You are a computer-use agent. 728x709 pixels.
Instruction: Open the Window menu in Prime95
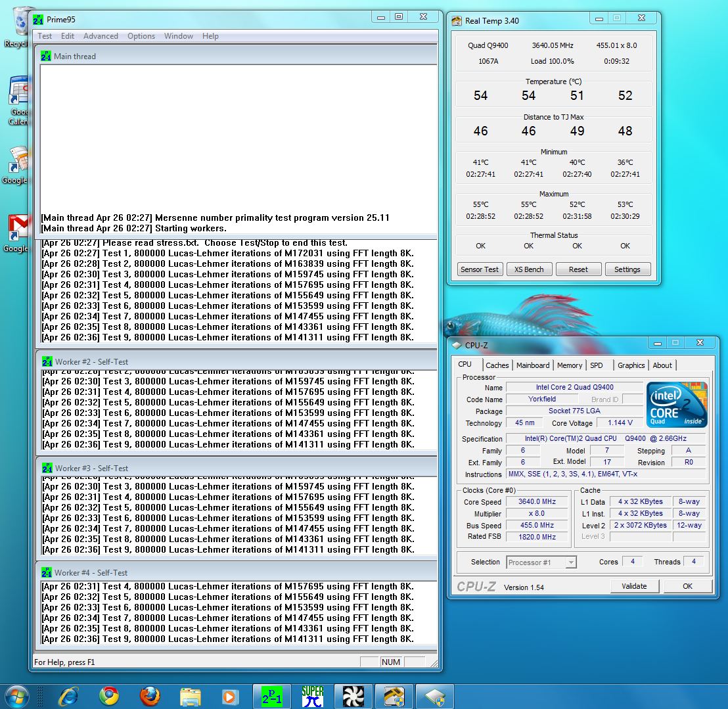click(x=178, y=35)
